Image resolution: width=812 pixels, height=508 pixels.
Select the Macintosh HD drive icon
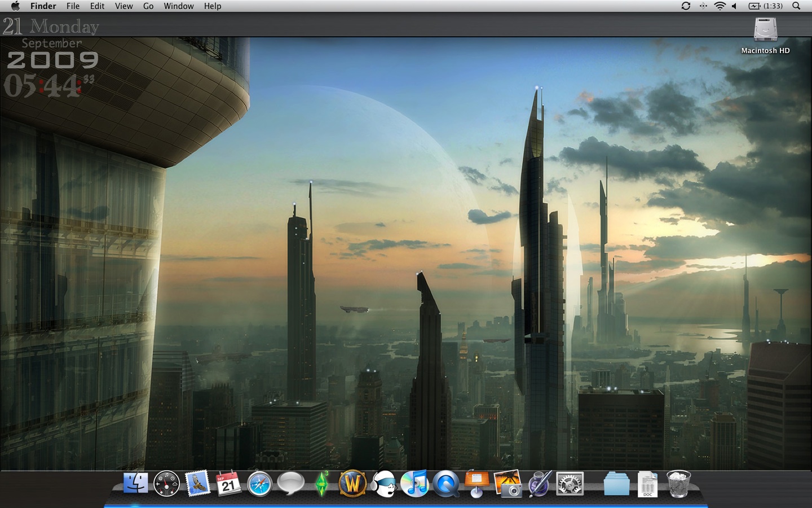[x=766, y=29]
